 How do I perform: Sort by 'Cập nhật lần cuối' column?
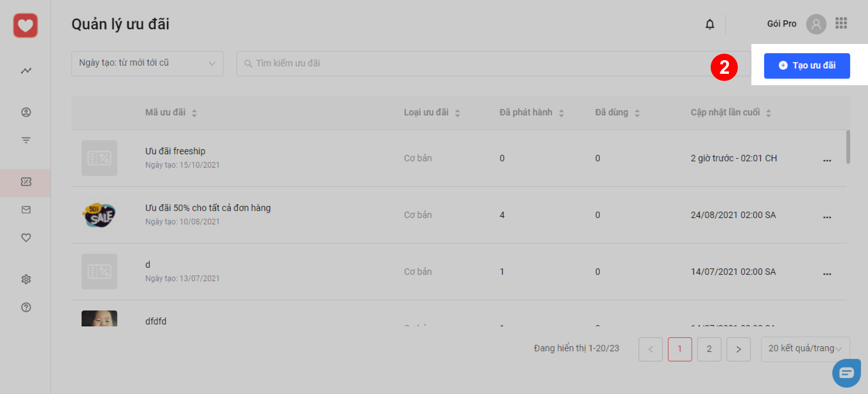coord(730,112)
